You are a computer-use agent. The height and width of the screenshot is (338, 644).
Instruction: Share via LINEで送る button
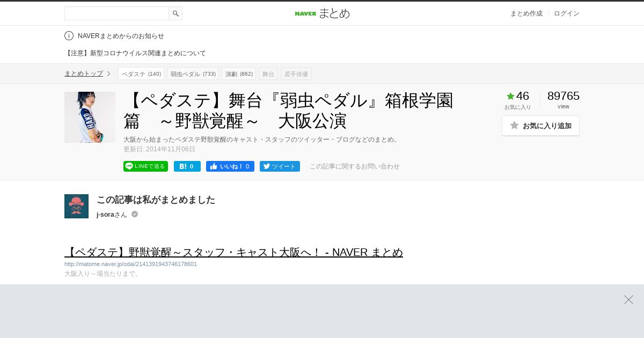(x=145, y=166)
